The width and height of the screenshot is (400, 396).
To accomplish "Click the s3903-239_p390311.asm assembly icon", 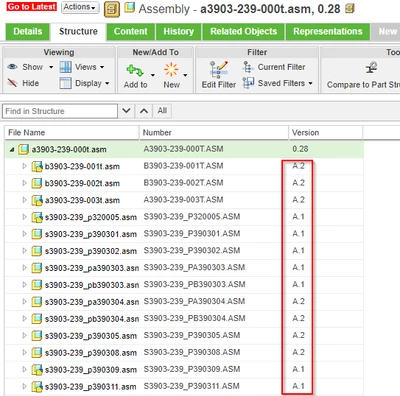I will tap(37, 387).
